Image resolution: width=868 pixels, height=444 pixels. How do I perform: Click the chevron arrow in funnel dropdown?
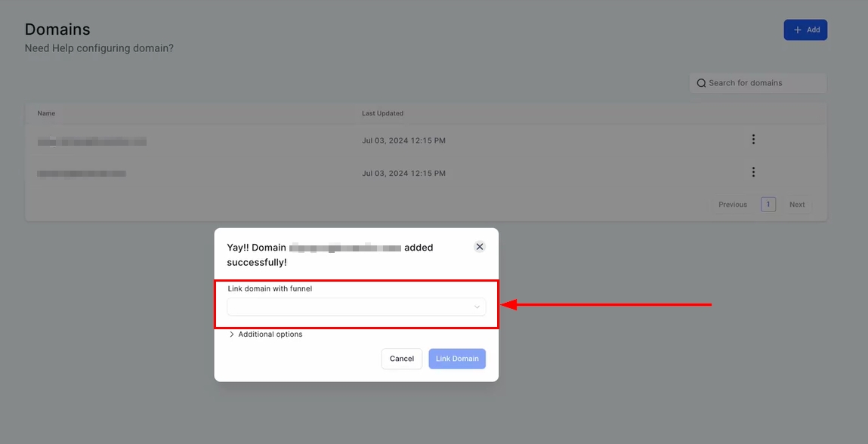[477, 307]
